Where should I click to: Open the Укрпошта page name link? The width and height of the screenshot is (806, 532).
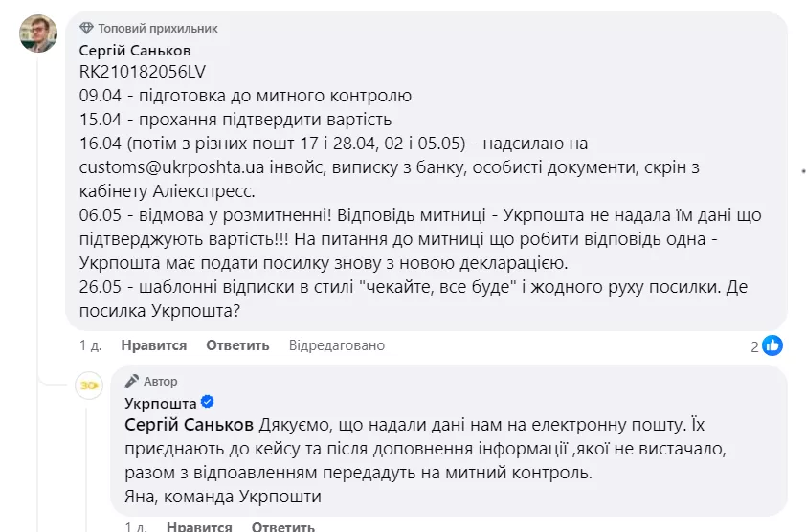[161, 403]
